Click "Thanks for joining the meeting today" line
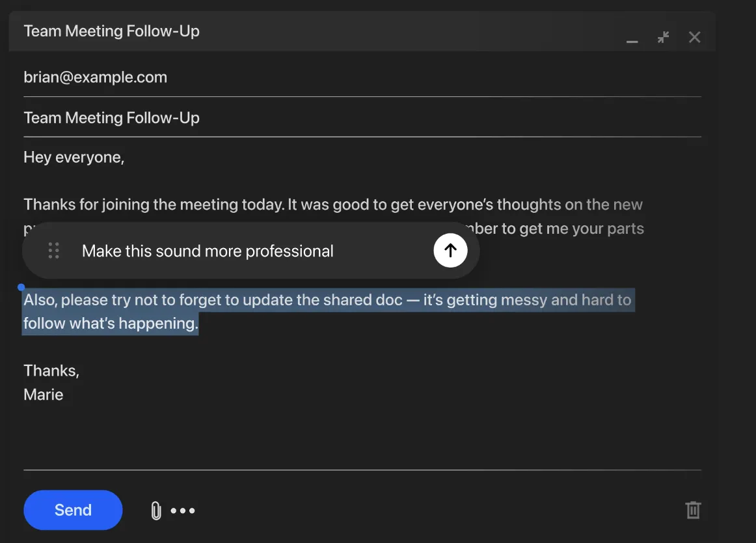 (154, 205)
